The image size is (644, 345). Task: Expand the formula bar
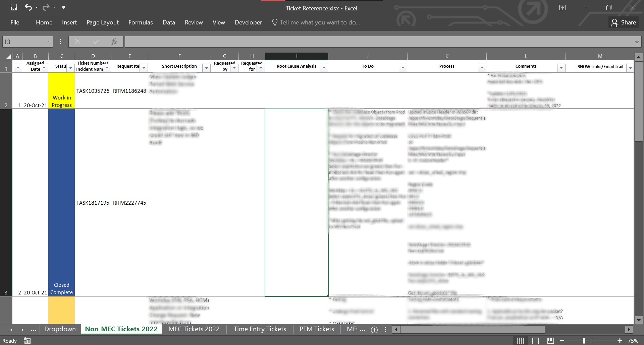[637, 42]
